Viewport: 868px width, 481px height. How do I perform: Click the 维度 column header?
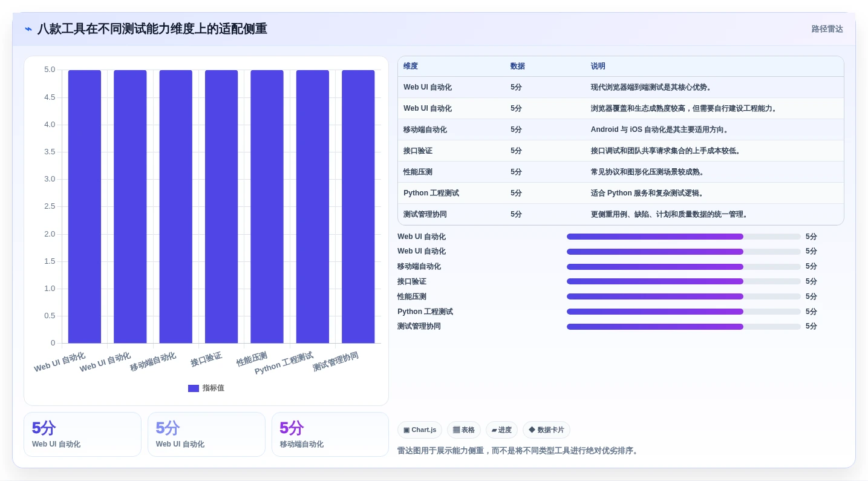click(411, 67)
